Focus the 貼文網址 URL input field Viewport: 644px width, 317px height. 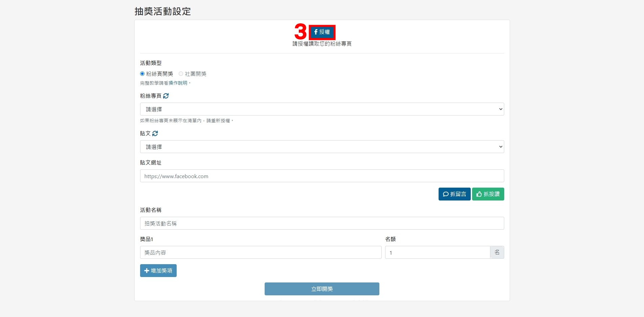tap(322, 176)
